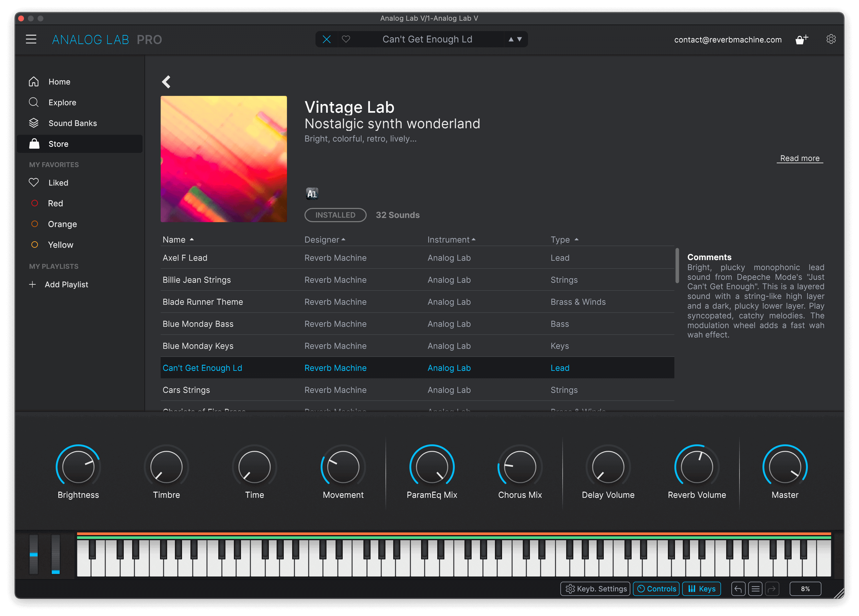Click the Timbre knob
Image resolution: width=859 pixels, height=616 pixels.
[166, 466]
